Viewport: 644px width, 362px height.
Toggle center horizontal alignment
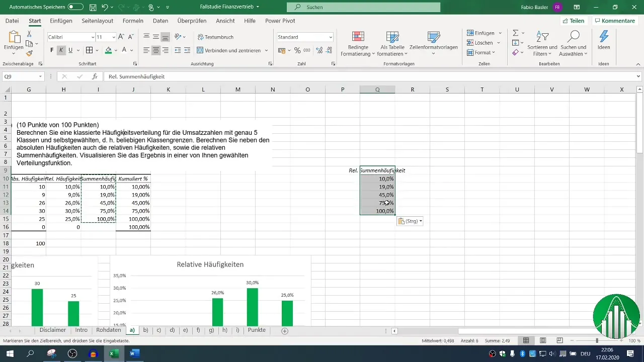tap(156, 50)
